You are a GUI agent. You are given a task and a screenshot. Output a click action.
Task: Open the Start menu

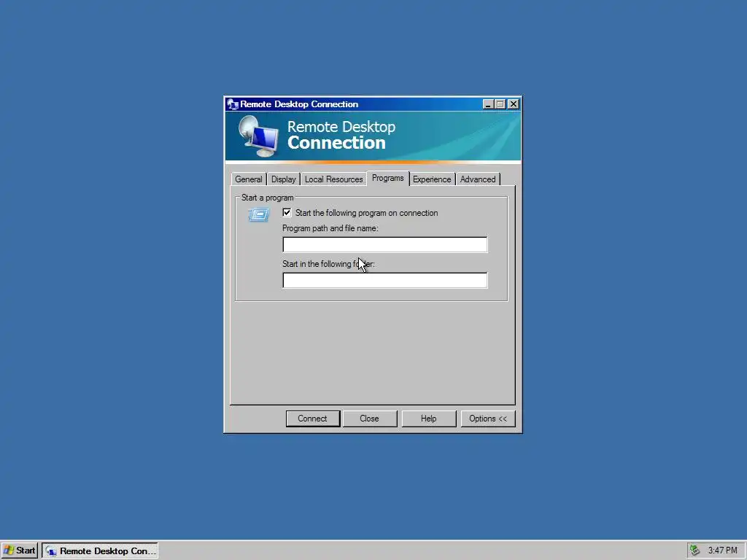click(x=20, y=551)
